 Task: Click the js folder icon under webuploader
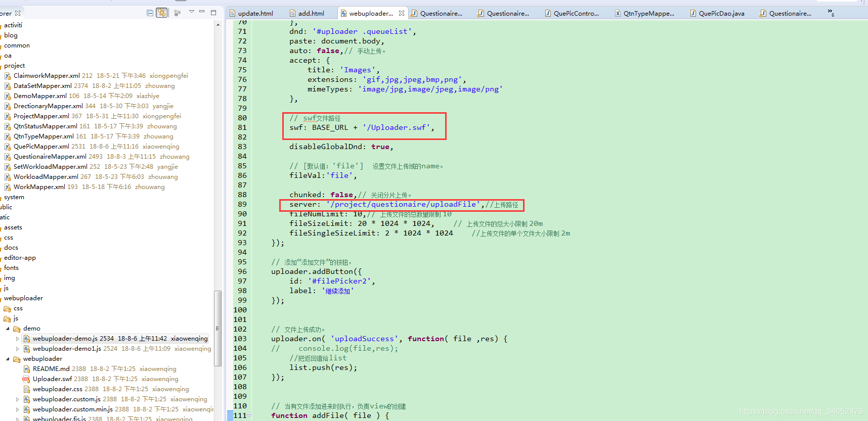7,318
